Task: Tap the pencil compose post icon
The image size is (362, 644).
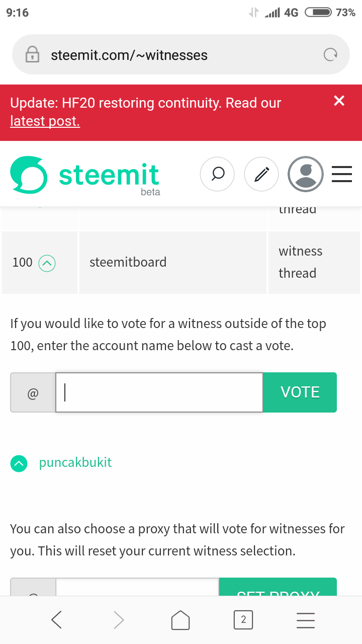Action: coord(261,174)
